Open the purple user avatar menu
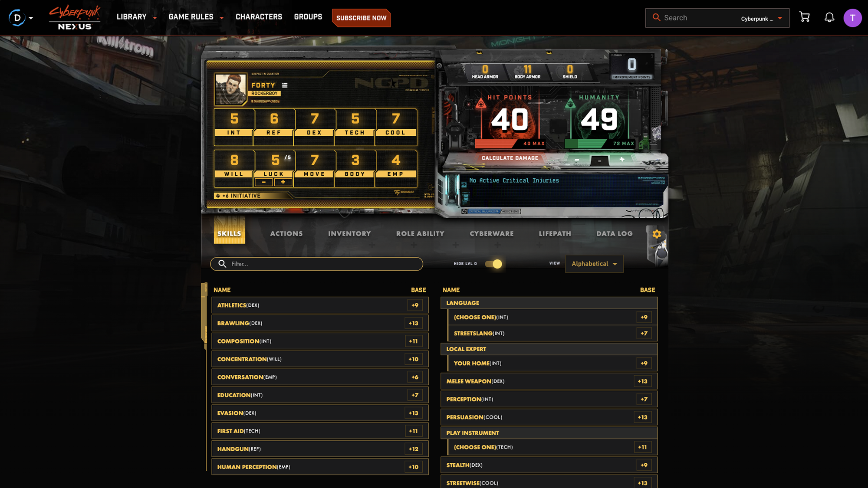Screen dimensions: 868x488 pos(852,18)
